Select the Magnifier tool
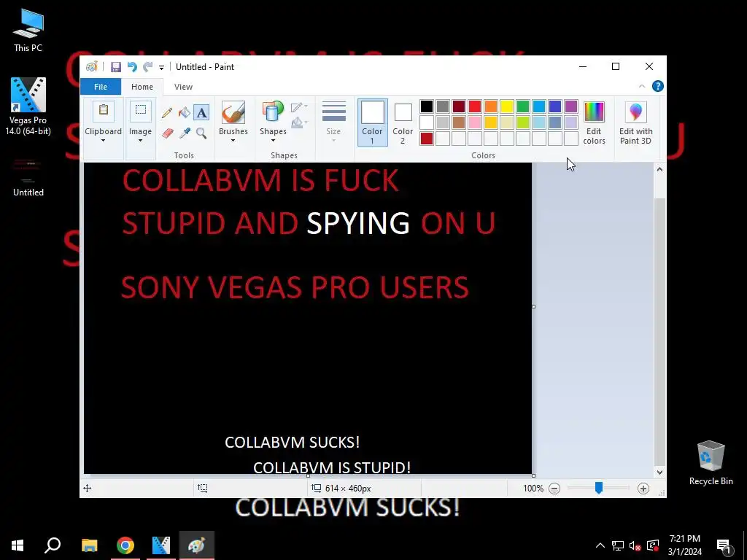Viewport: 747px width, 560px height. (x=201, y=133)
